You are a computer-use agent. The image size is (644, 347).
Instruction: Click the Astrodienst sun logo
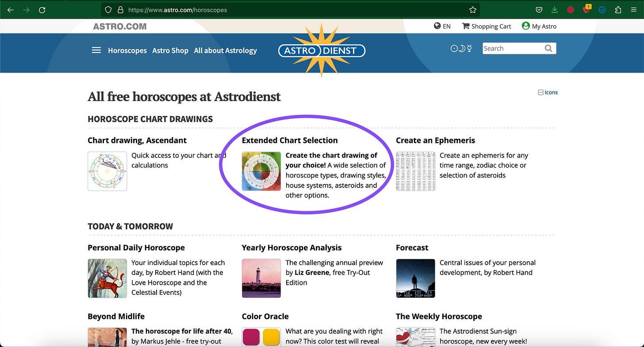(x=322, y=50)
